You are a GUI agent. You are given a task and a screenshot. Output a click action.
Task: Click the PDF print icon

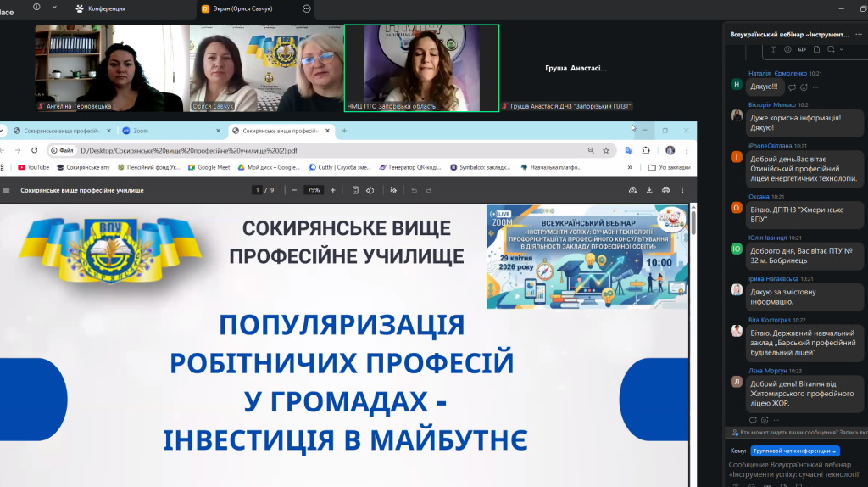coord(665,190)
